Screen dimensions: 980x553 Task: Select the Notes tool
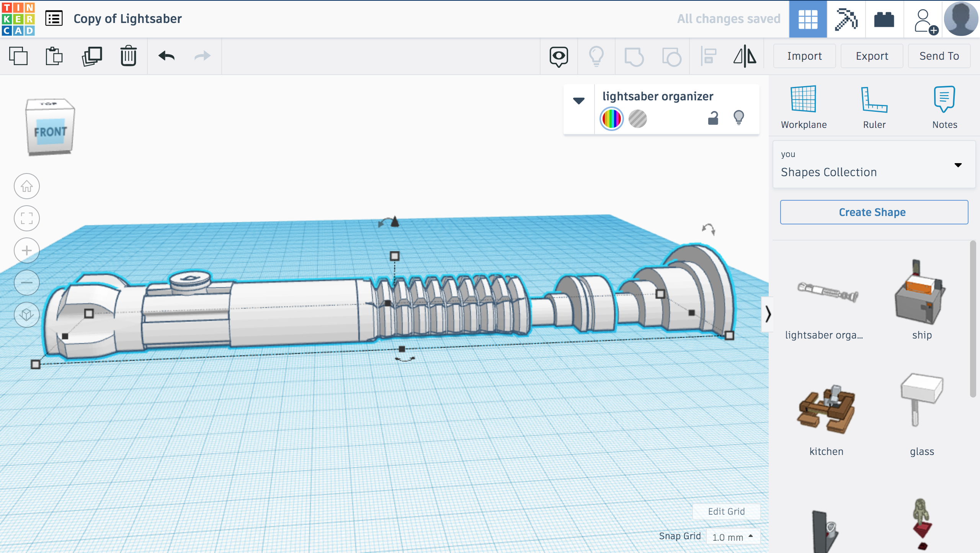(x=944, y=107)
